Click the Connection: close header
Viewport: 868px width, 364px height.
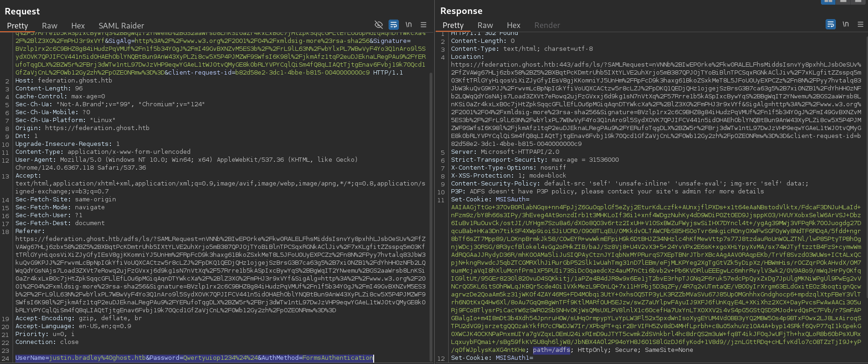click(x=47, y=342)
